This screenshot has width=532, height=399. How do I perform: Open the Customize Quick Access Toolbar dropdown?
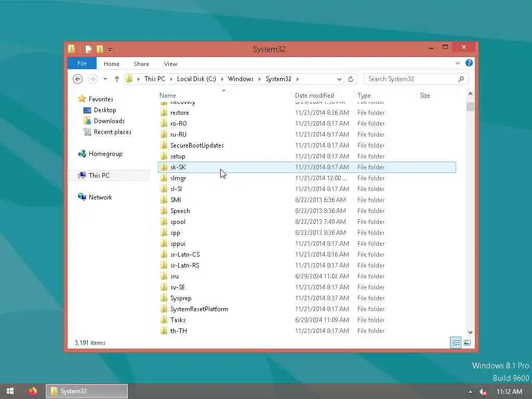click(110, 50)
